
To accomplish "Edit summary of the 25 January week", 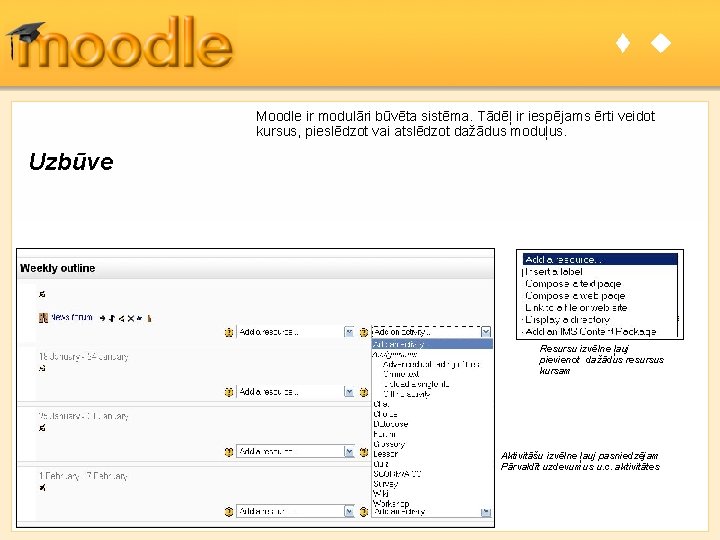I will pyautogui.click(x=42, y=428).
